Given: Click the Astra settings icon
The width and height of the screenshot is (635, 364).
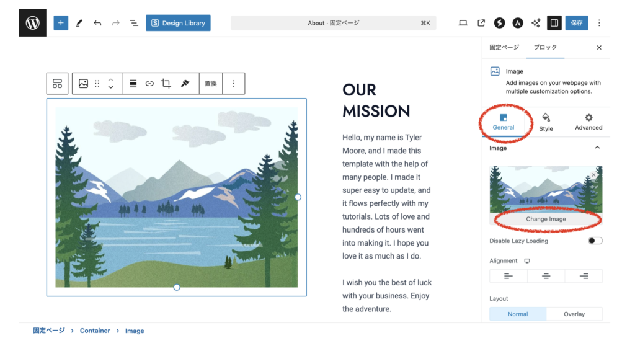Looking at the screenshot, I should coord(518,23).
